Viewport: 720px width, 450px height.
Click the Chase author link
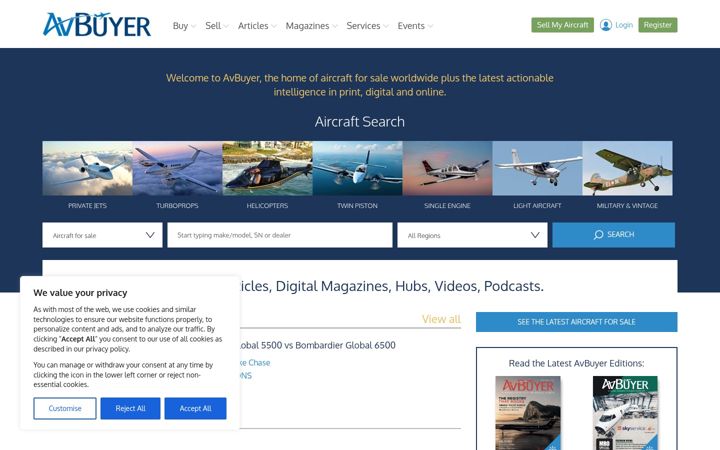click(x=255, y=363)
